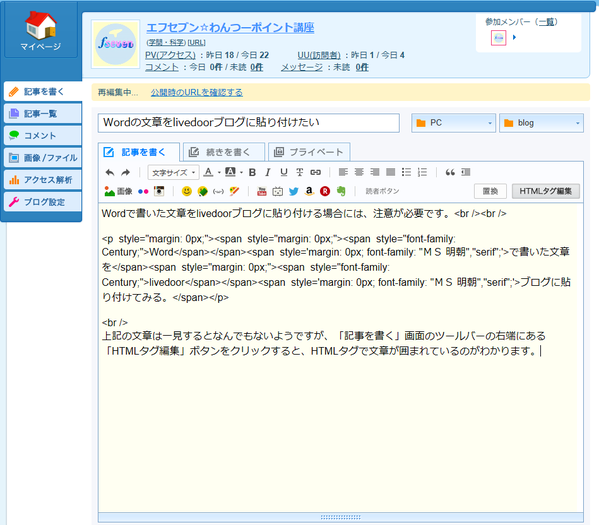This screenshot has width=599, height=525.
Task: Go to マイページ home icon
Action: (x=40, y=31)
